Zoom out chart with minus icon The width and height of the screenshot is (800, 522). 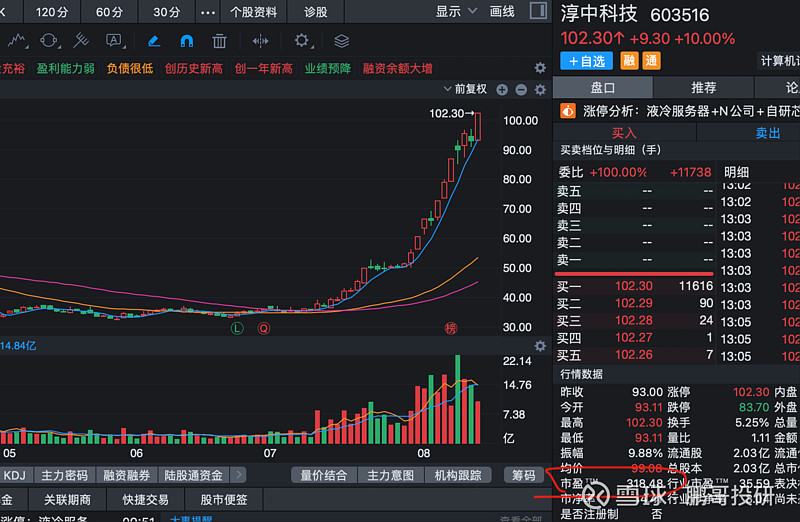click(521, 90)
